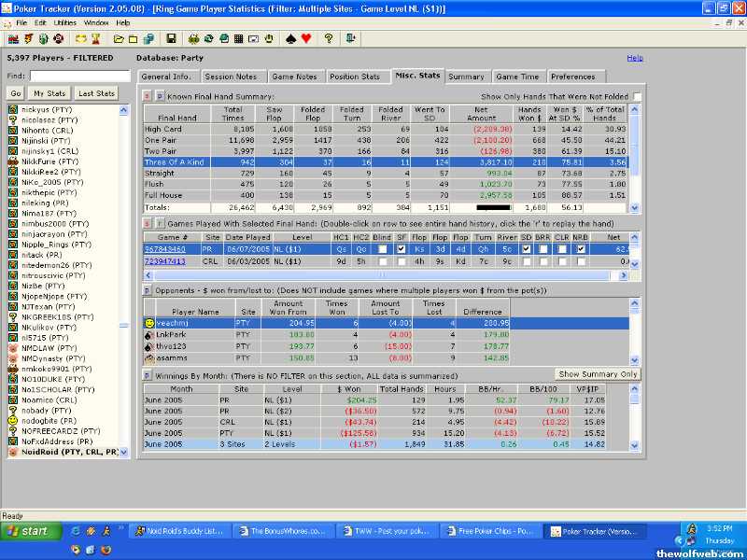747x560 pixels.
Task: Click the yellow question mark help icon
Action: tap(329, 39)
